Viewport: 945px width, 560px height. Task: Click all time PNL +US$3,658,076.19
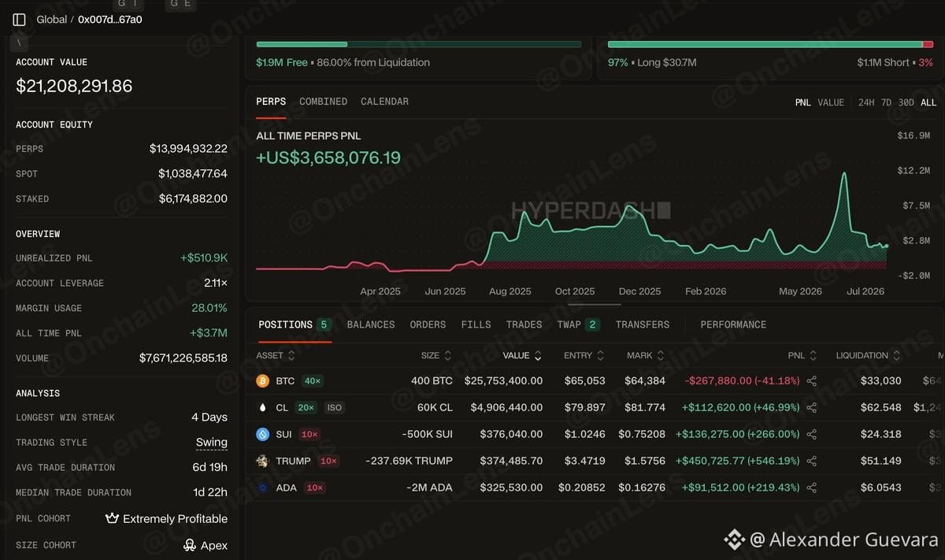click(x=328, y=158)
